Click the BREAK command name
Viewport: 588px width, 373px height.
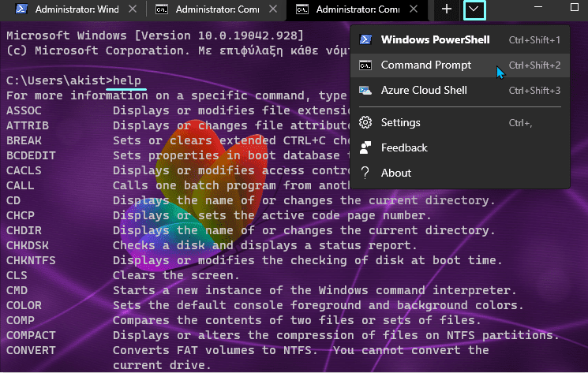tap(24, 140)
